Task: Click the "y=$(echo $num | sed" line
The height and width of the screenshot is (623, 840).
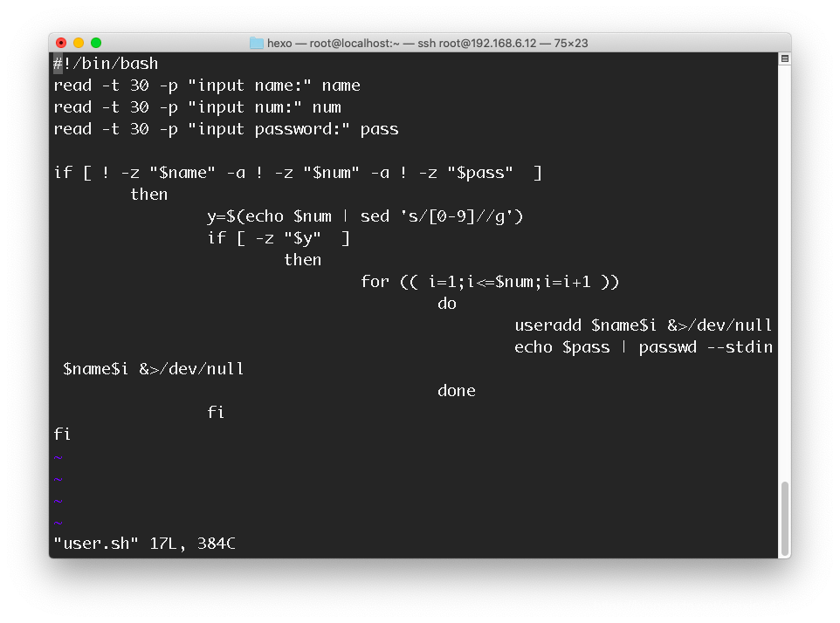Action: point(365,216)
